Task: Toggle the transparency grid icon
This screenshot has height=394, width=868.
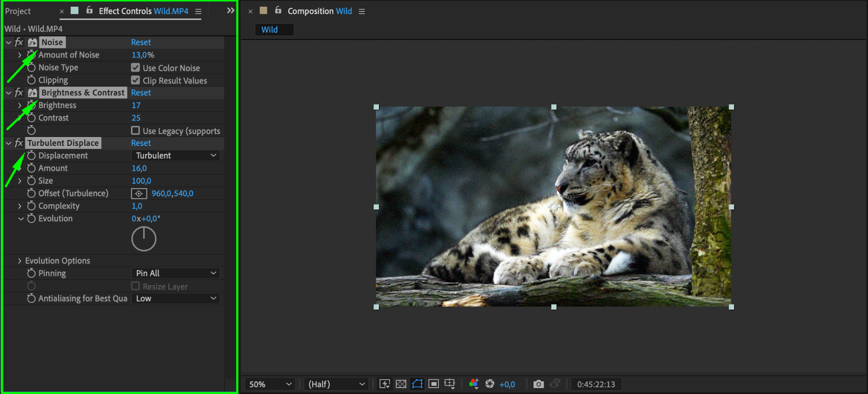Action: point(401,384)
